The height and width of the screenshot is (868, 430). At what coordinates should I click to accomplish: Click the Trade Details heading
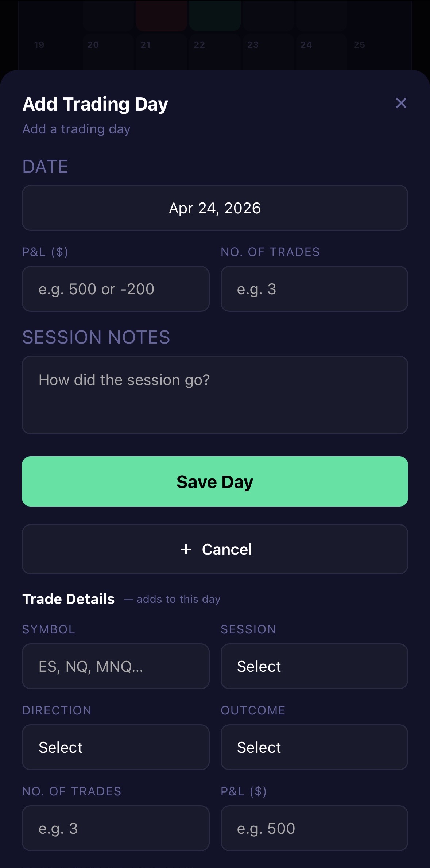tap(69, 598)
